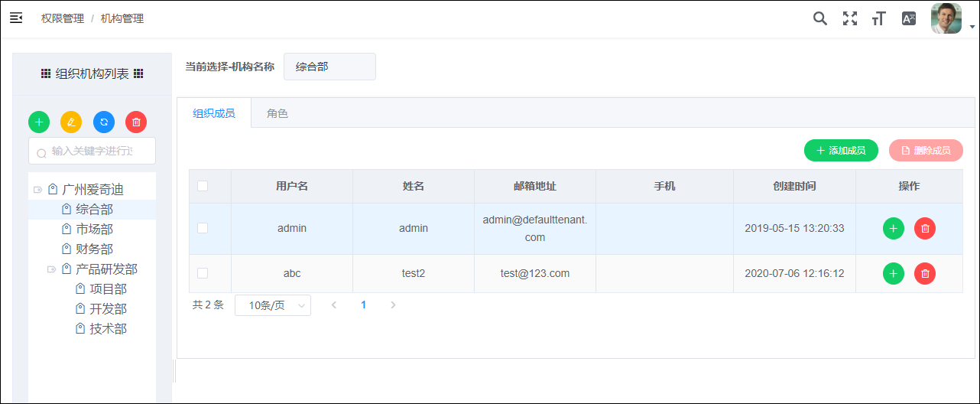Click the 机构名称 field showing 综合部
The width and height of the screenshot is (980, 404).
pos(329,67)
